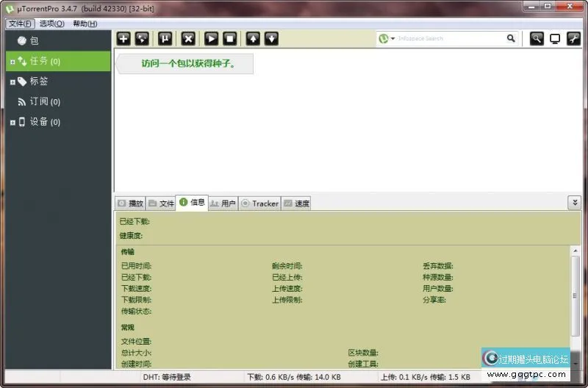Viewport: 588px width, 388px height.
Task: Stop the torrent with stop icon
Action: 230,38
